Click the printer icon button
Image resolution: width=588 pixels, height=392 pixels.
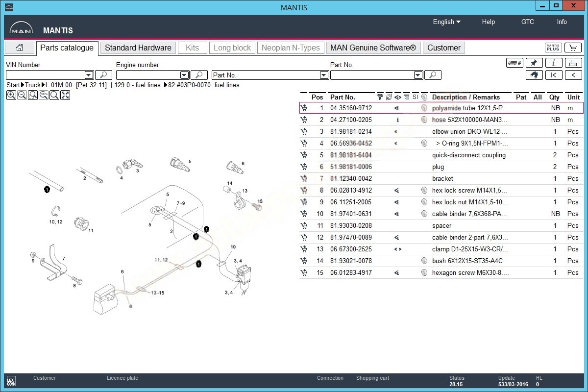coord(573,63)
